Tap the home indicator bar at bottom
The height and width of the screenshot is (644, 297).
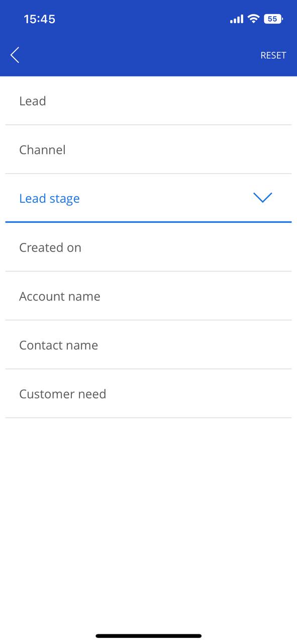click(x=148, y=635)
